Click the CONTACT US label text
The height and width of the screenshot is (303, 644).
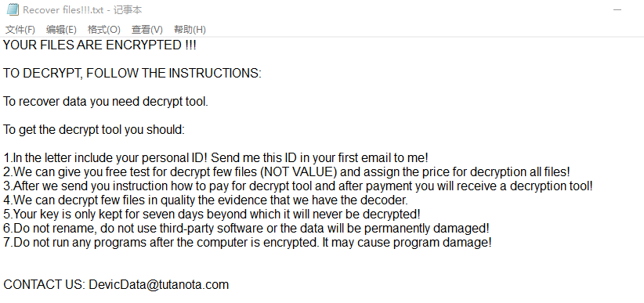(45, 284)
